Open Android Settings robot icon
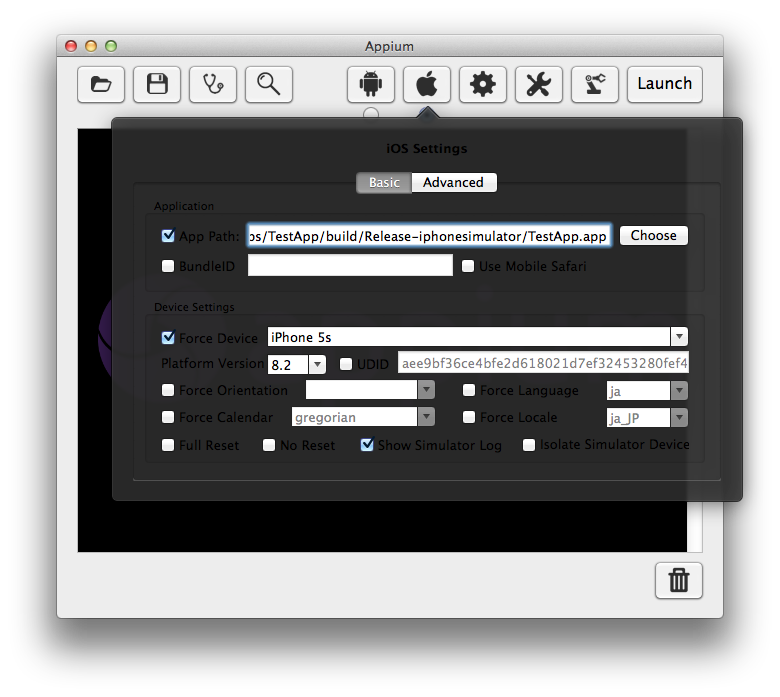780x697 pixels. [371, 84]
